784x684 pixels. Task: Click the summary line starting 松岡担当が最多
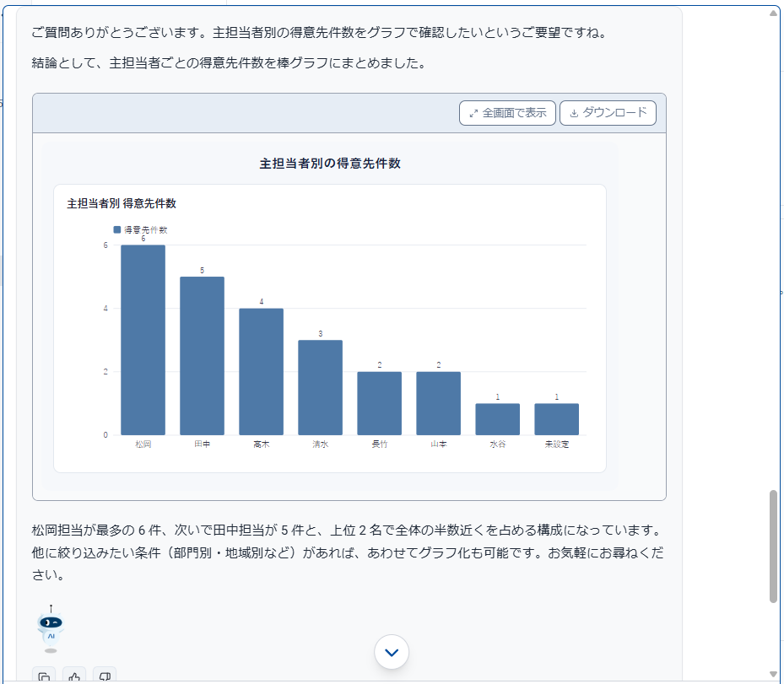pos(348,531)
